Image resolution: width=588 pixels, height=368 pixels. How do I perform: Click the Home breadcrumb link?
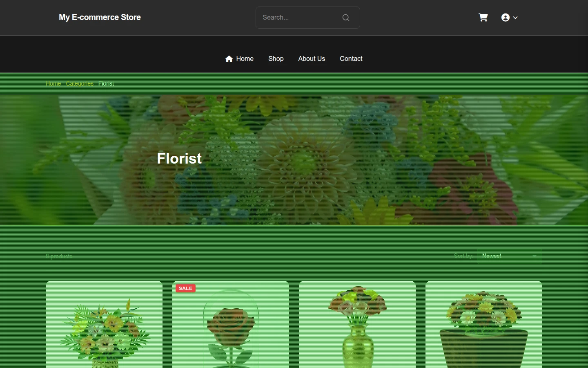[53, 83]
